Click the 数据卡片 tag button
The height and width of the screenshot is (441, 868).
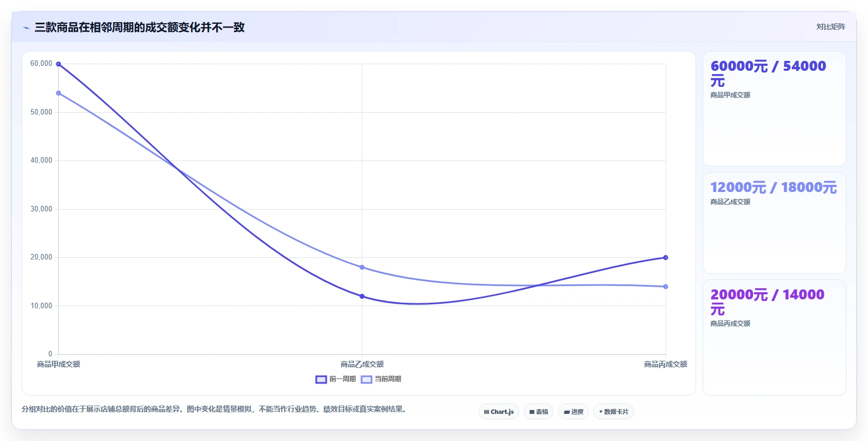pos(614,412)
